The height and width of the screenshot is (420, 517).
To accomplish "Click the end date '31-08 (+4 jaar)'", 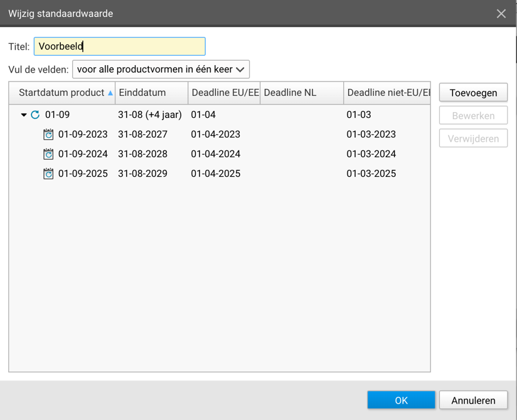I will click(150, 115).
